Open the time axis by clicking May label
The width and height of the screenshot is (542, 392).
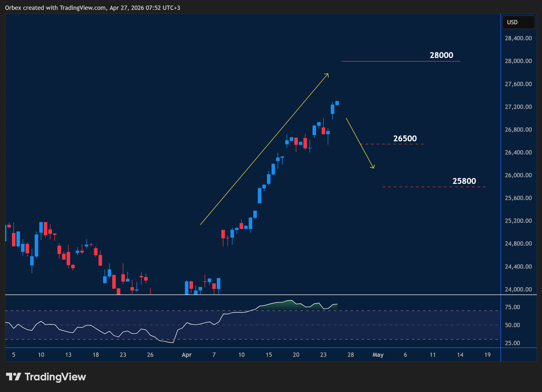coord(378,355)
